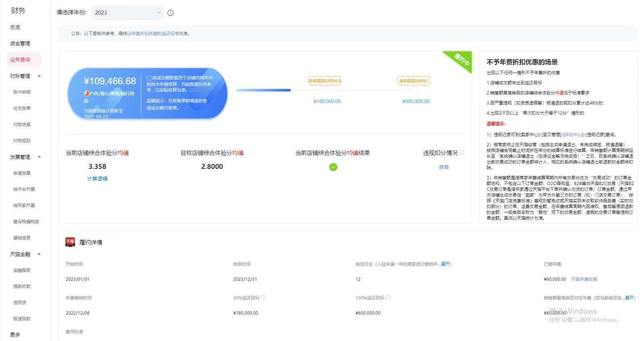The image size is (644, 341).
Task: Click the target score value 2.8000
Action: (212, 166)
